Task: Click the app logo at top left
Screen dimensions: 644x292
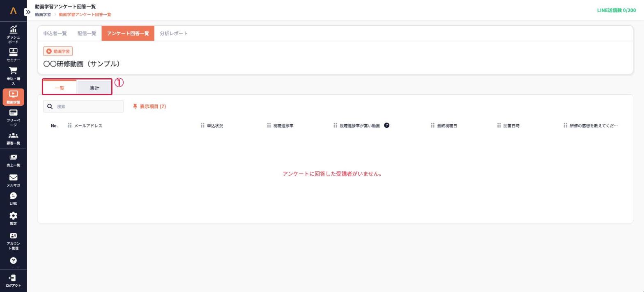Action: pos(13,11)
